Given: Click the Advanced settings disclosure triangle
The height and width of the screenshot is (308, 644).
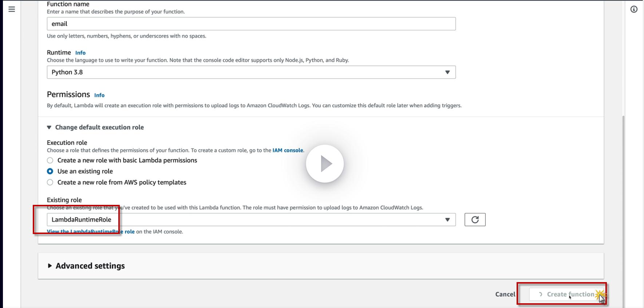Looking at the screenshot, I should click(x=50, y=266).
